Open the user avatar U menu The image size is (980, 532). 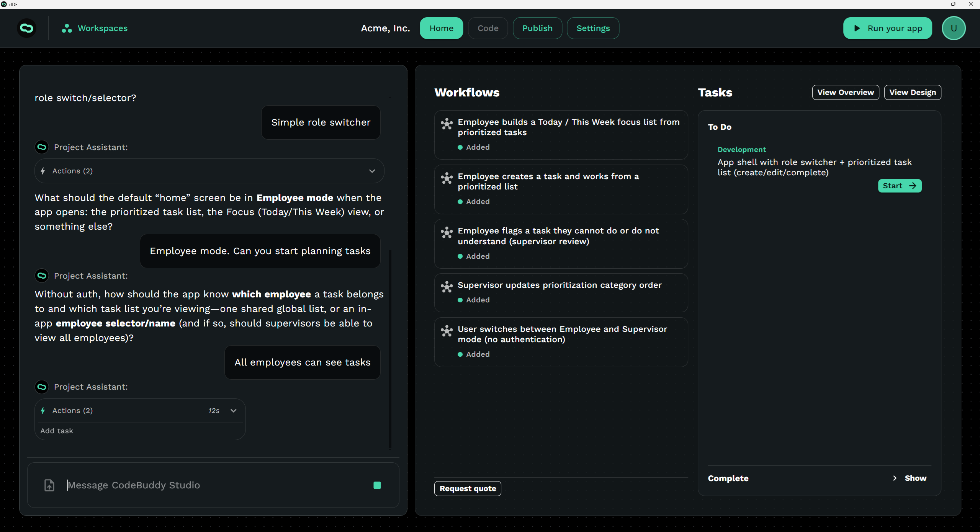click(x=953, y=28)
